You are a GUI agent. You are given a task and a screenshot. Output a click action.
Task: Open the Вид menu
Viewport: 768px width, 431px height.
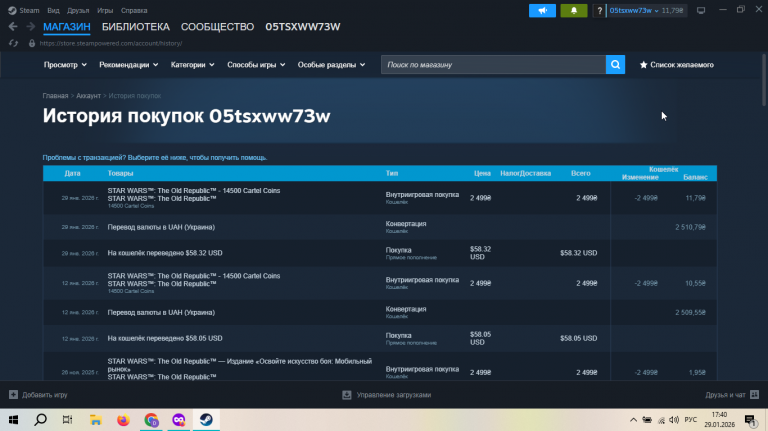coord(53,10)
